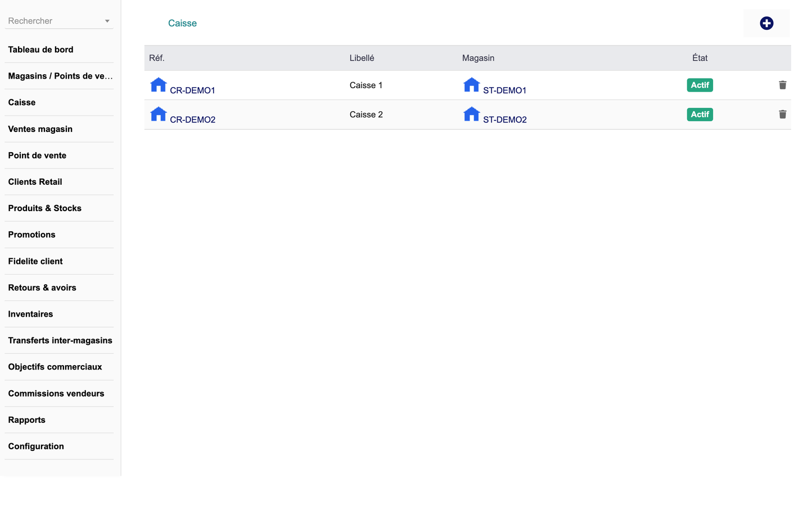Open the CR-DEMO1 reference link
Image resolution: width=812 pixels, height=515 pixels.
tap(192, 90)
